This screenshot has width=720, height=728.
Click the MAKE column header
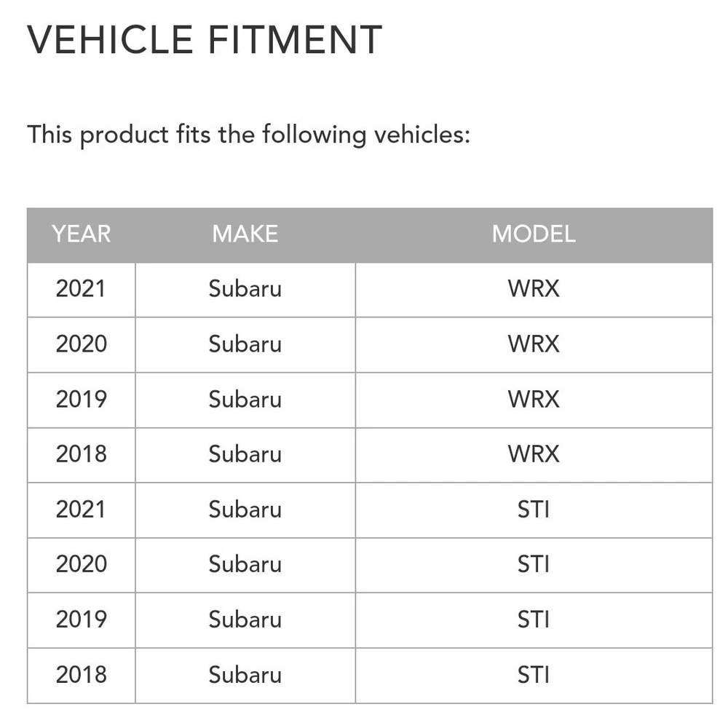click(245, 234)
